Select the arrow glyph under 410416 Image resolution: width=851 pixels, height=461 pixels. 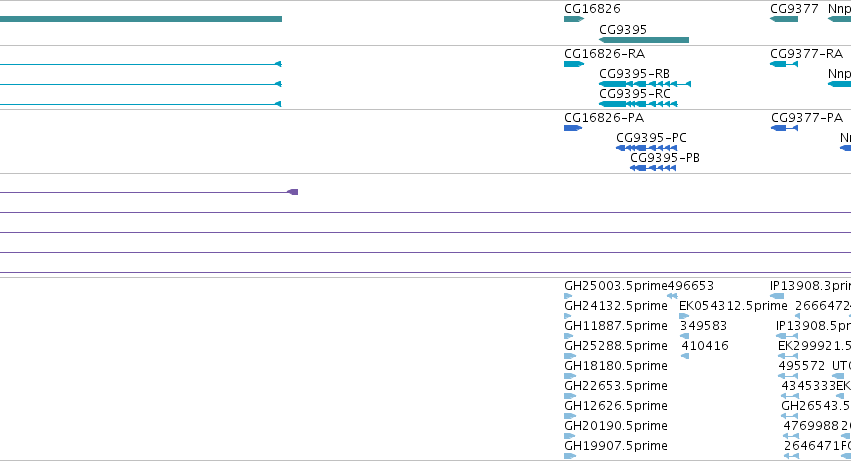[685, 356]
